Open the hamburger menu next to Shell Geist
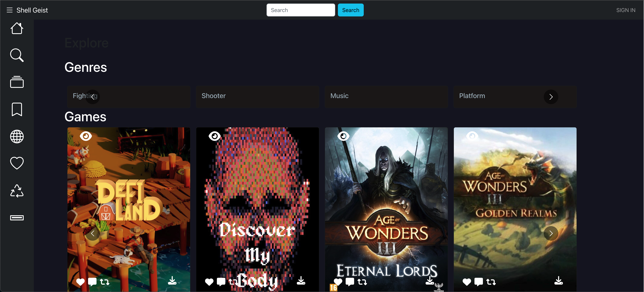 (9, 10)
